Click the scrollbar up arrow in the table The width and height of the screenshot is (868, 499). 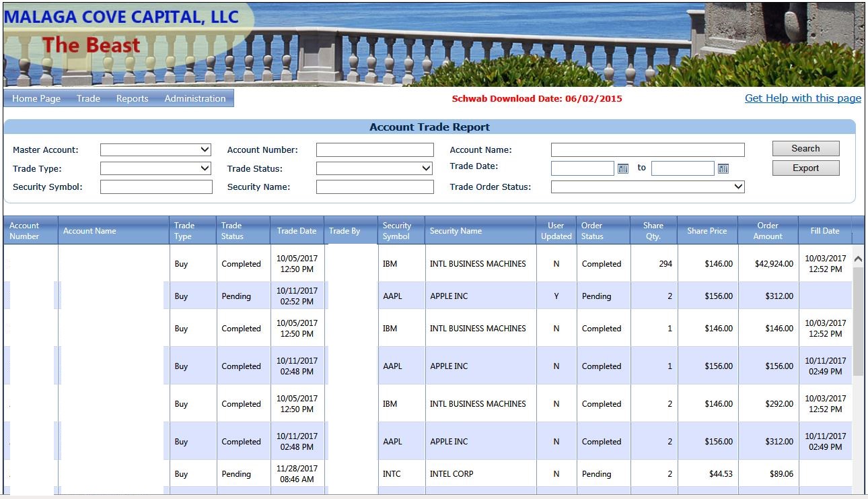(x=858, y=259)
